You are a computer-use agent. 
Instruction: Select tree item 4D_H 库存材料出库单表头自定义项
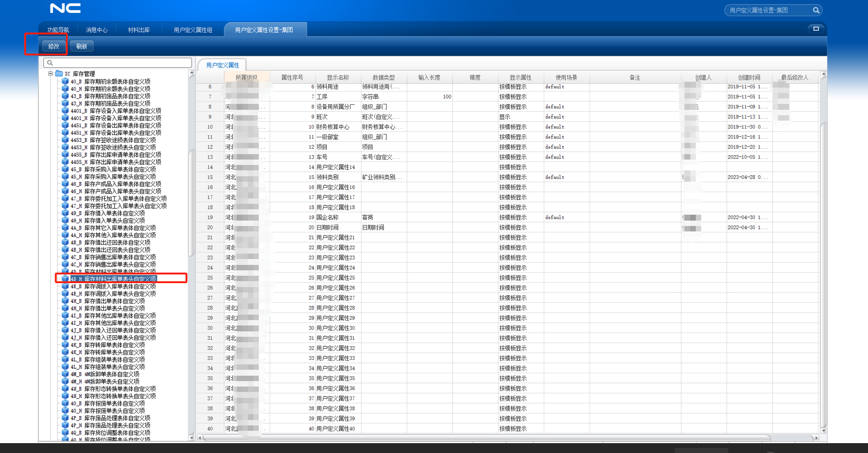[x=113, y=279]
